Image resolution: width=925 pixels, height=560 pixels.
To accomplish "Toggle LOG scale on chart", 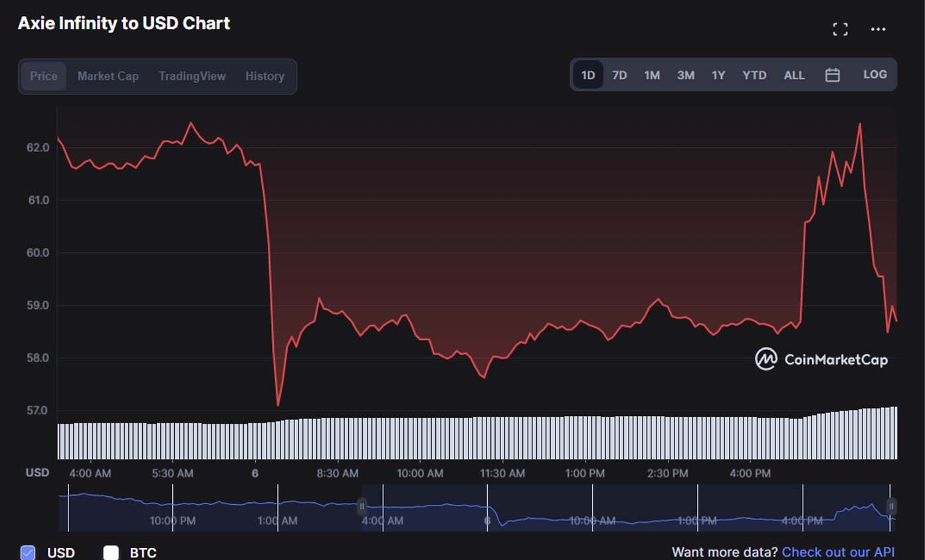I will (x=874, y=75).
